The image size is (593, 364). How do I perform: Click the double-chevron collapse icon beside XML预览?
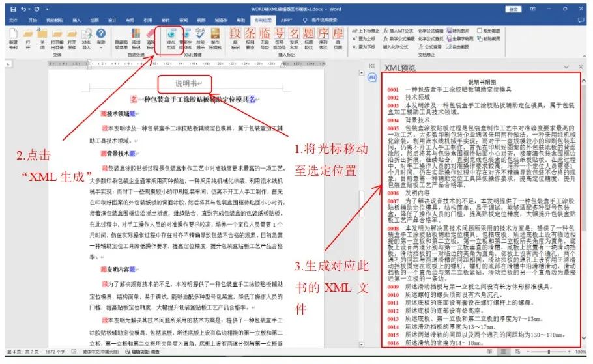(x=372, y=66)
